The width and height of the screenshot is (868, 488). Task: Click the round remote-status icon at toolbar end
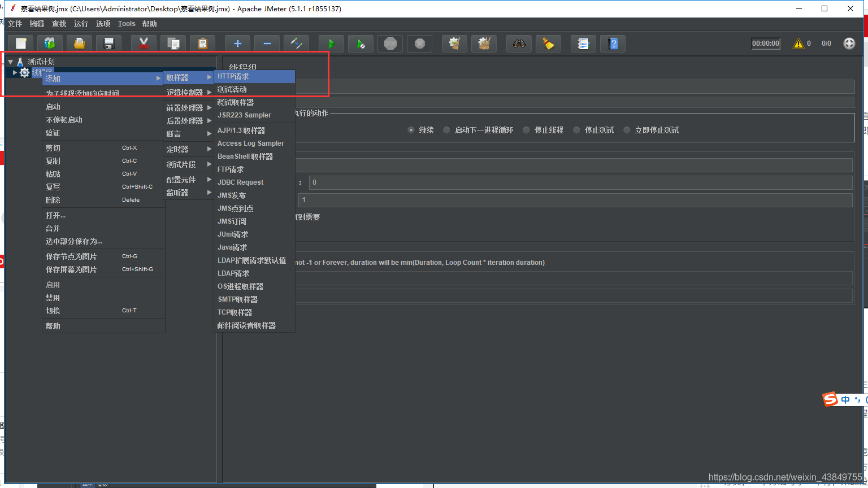(849, 43)
